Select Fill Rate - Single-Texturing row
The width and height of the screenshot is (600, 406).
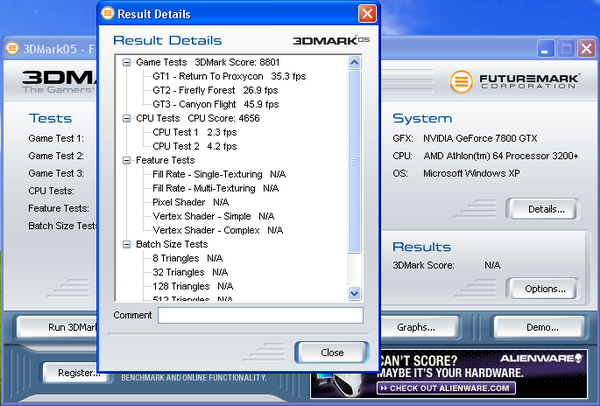click(219, 174)
